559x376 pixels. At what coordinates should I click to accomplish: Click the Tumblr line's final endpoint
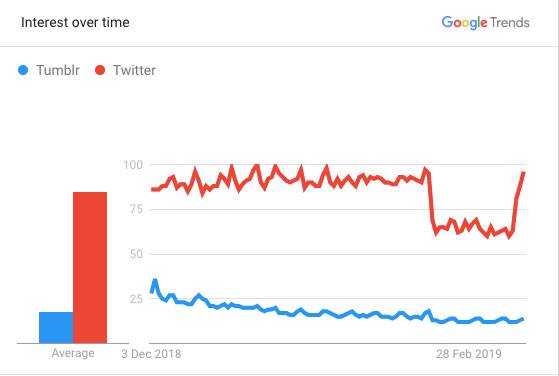click(523, 319)
